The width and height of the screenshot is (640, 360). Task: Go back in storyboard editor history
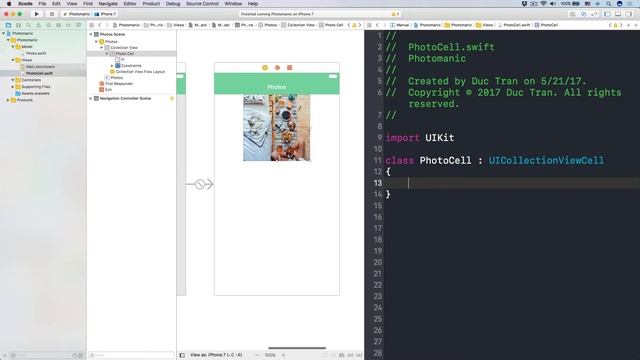pyautogui.click(x=100, y=25)
